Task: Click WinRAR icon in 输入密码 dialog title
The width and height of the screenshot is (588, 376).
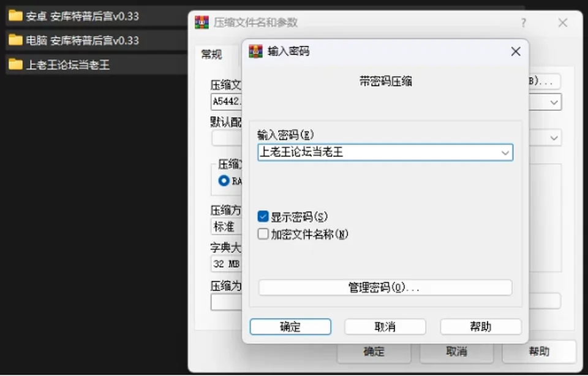Action: click(256, 51)
